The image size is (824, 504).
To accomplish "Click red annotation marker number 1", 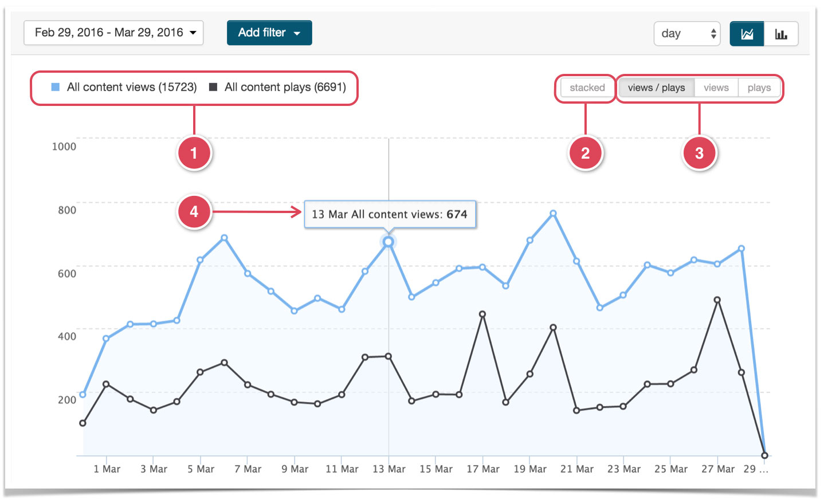I will pyautogui.click(x=194, y=153).
